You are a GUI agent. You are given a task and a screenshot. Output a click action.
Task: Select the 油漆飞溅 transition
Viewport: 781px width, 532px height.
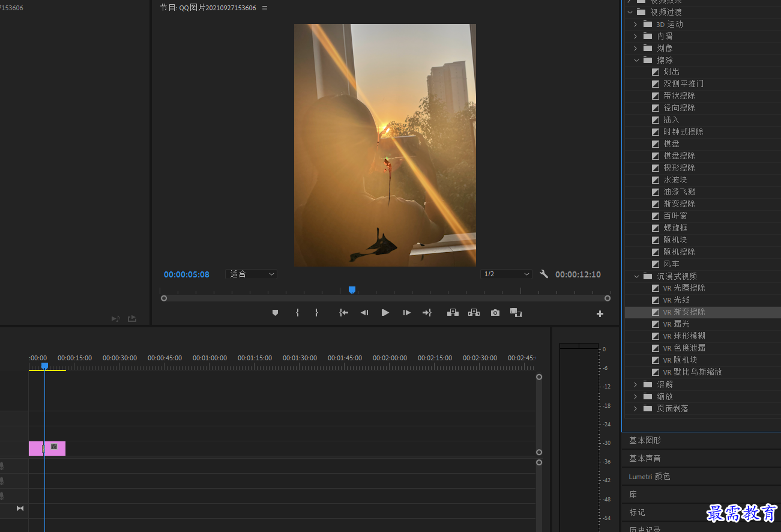pyautogui.click(x=679, y=192)
